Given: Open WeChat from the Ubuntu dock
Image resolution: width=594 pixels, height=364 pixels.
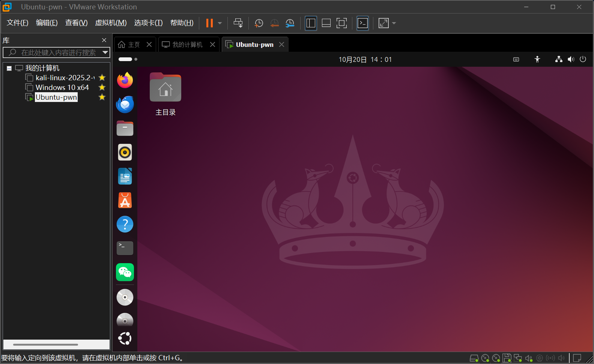Looking at the screenshot, I should coord(125,272).
